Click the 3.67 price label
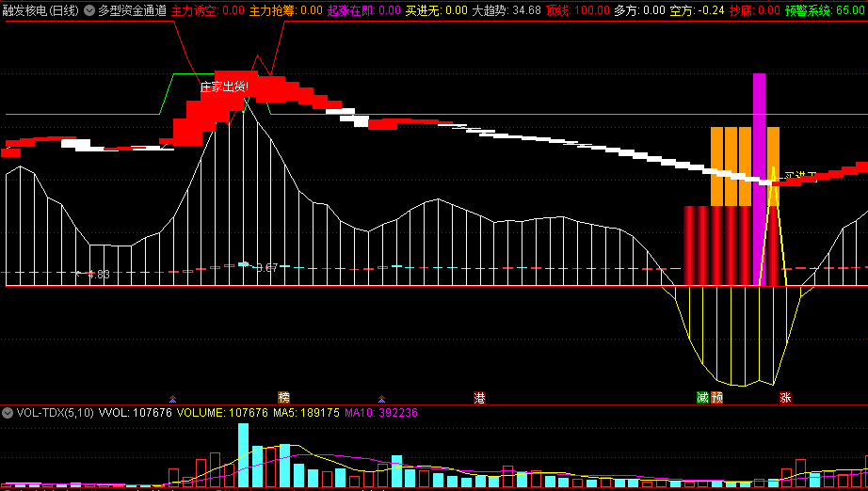868x491 pixels. pyautogui.click(x=266, y=268)
